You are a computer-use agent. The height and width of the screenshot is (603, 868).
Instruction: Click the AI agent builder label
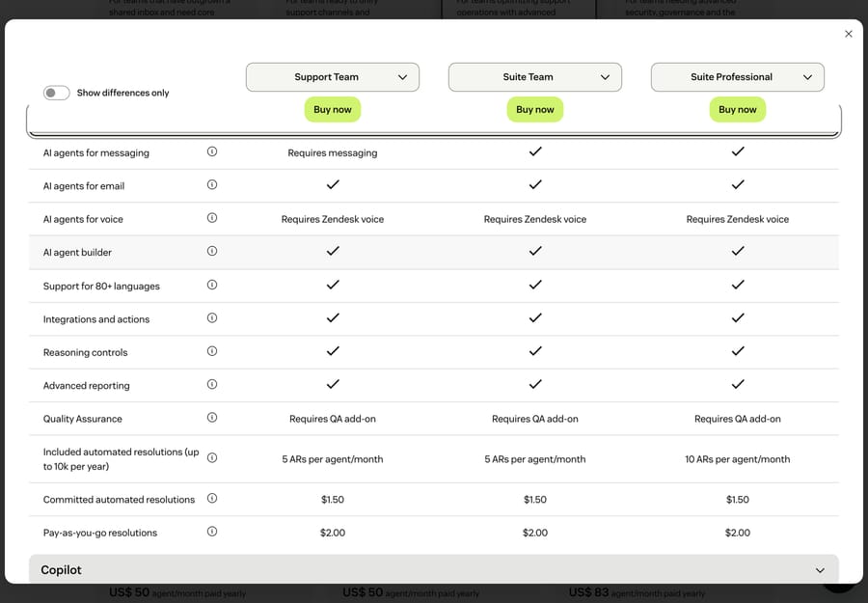click(77, 253)
